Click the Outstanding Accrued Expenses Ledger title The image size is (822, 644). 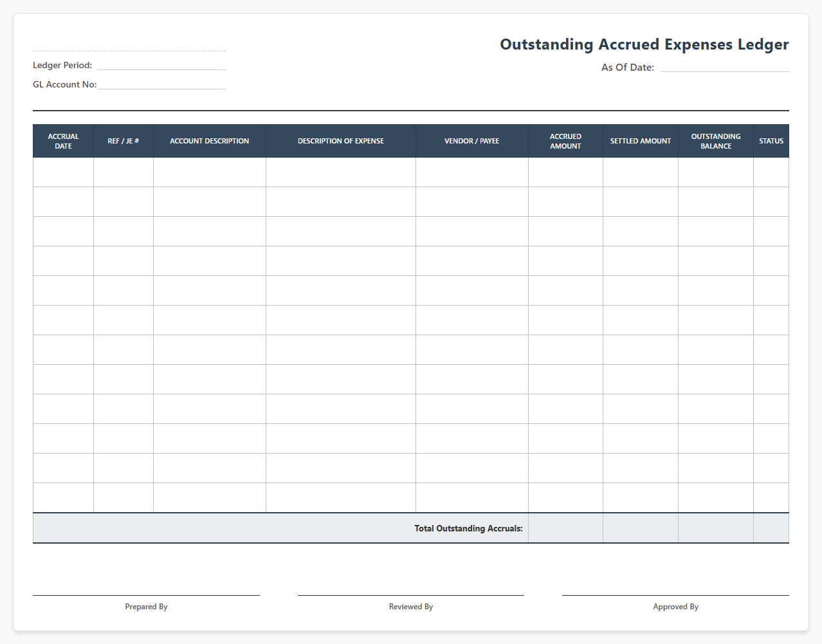644,44
